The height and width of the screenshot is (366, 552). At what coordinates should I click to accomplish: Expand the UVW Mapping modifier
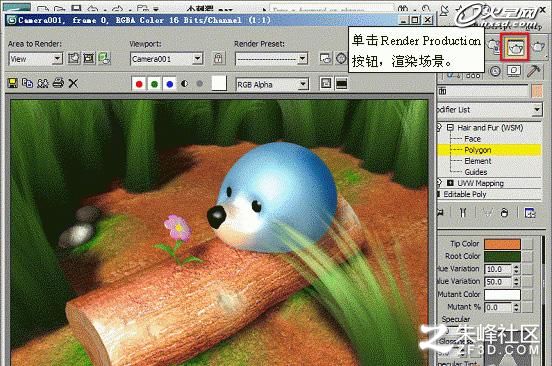450,183
